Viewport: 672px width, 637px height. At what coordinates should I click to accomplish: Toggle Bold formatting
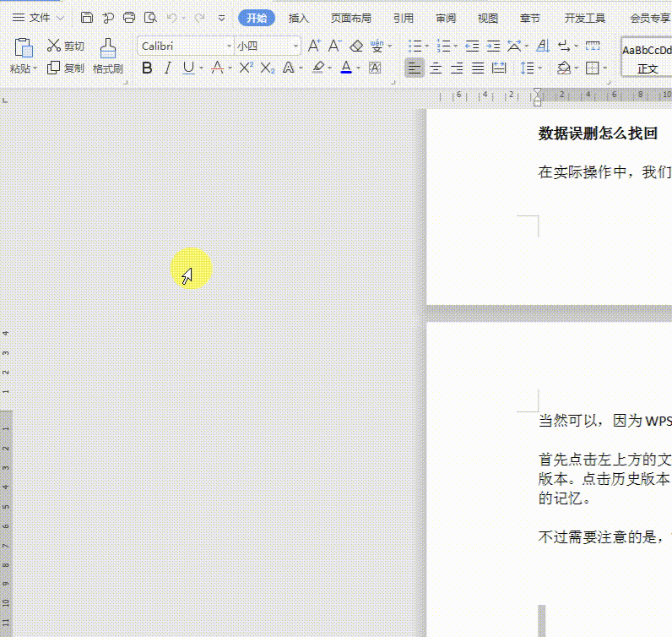(x=147, y=68)
